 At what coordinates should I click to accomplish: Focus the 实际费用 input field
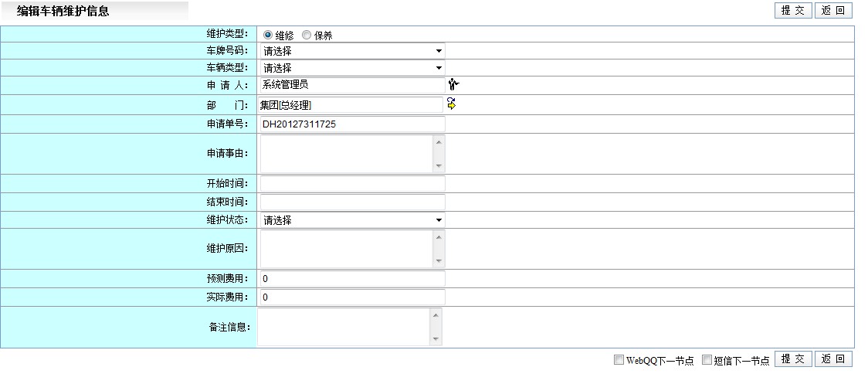[352, 297]
